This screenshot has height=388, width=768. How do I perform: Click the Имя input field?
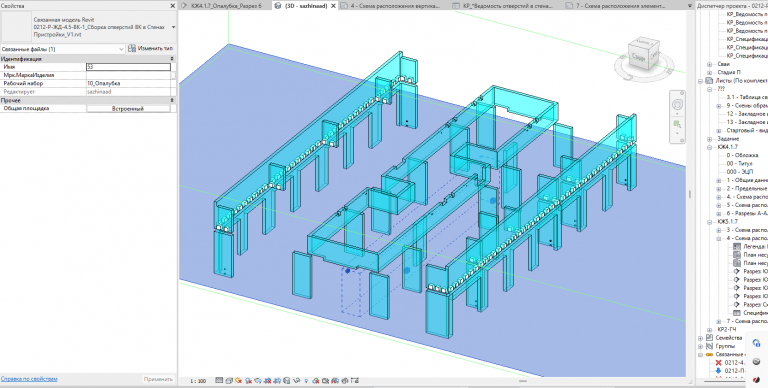tap(128, 67)
